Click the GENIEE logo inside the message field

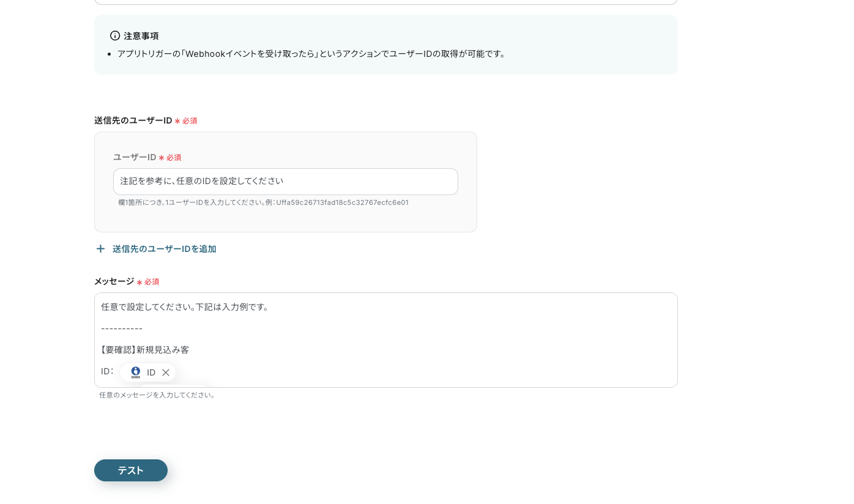[135, 372]
